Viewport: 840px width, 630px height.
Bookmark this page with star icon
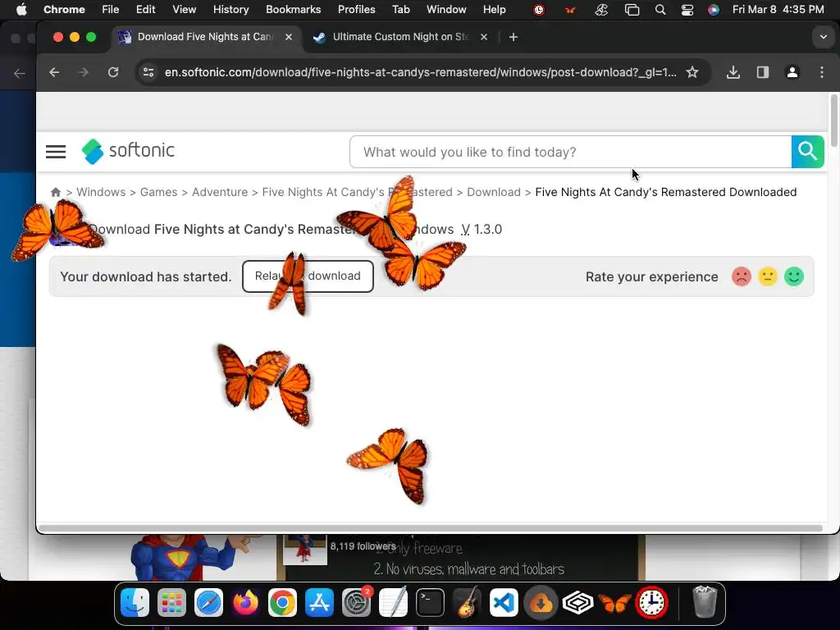point(692,72)
